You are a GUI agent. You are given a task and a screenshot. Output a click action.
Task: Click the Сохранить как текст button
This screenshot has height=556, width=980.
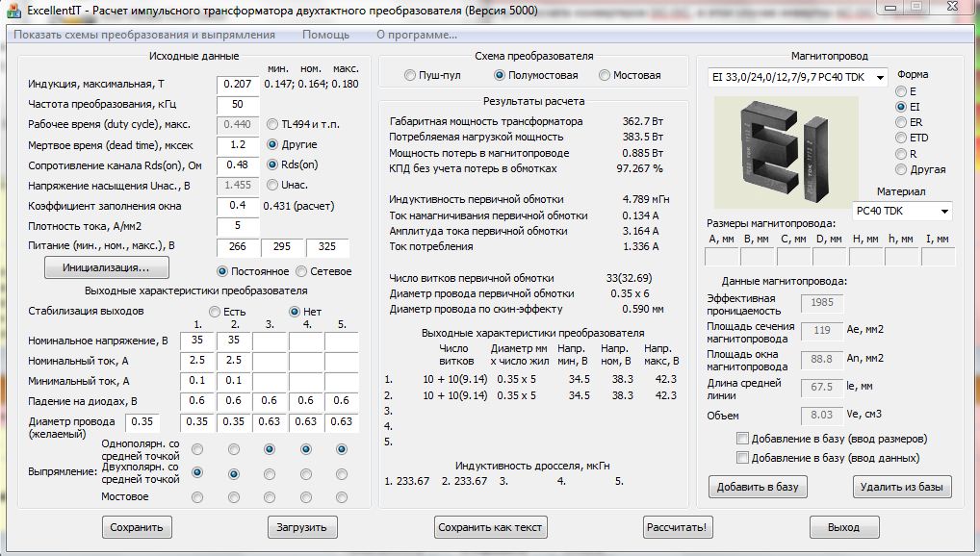click(x=490, y=527)
